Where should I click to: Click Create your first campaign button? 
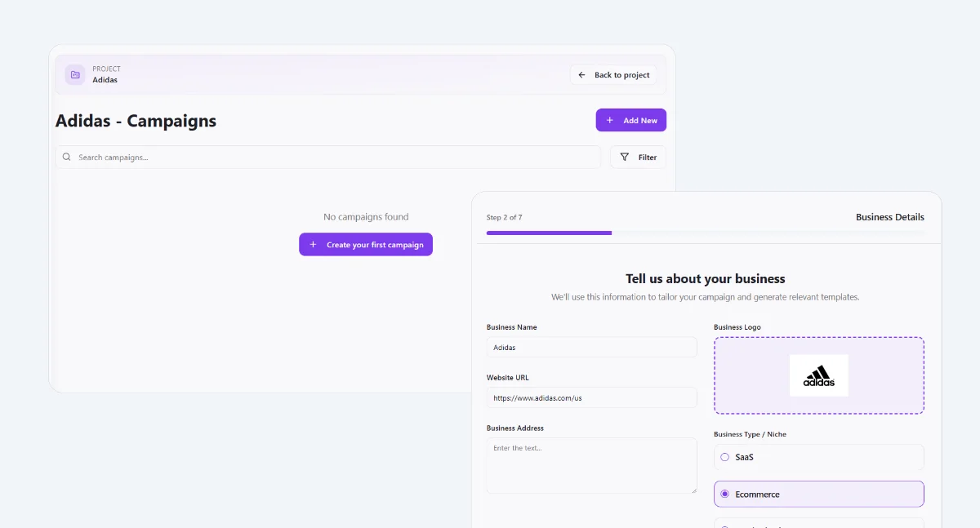pyautogui.click(x=366, y=244)
